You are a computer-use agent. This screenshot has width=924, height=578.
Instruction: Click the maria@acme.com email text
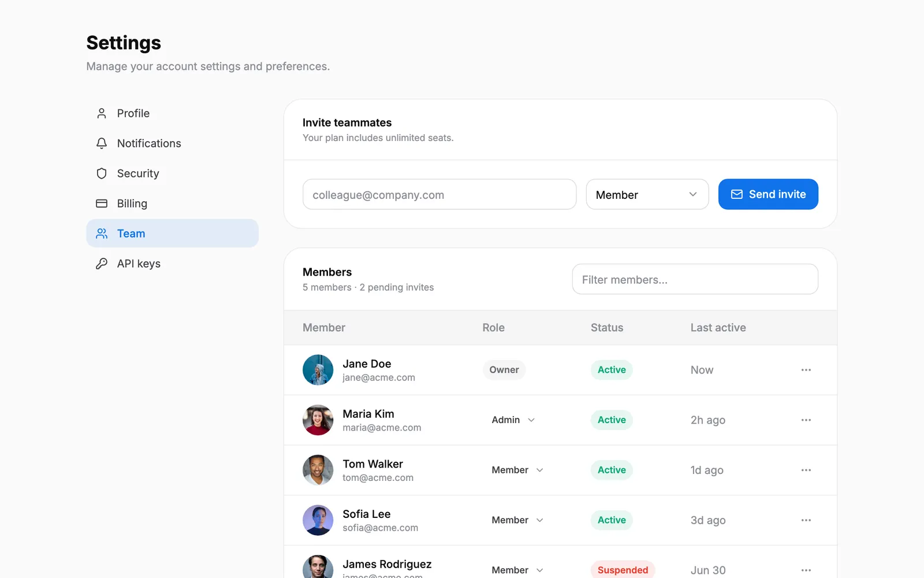pyautogui.click(x=382, y=428)
